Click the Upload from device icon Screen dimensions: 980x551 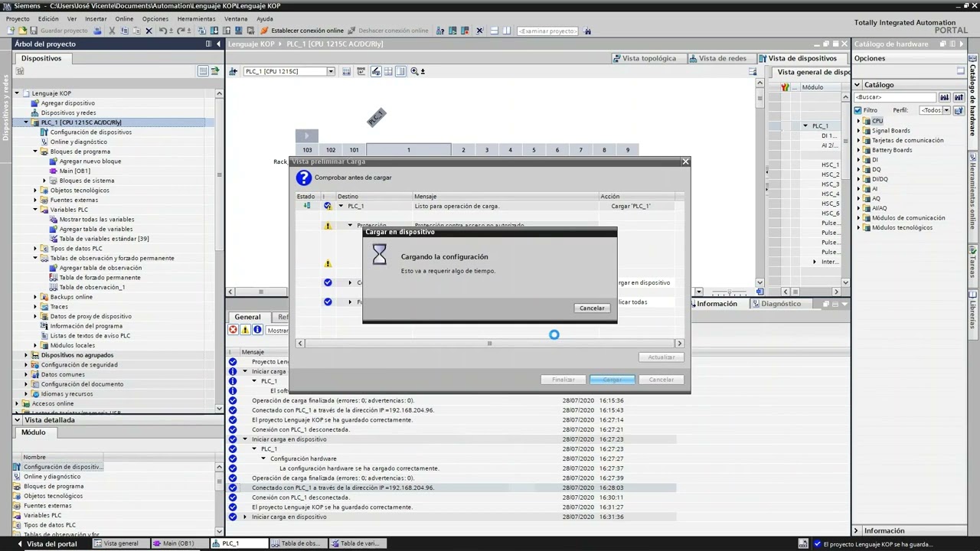[x=227, y=31]
